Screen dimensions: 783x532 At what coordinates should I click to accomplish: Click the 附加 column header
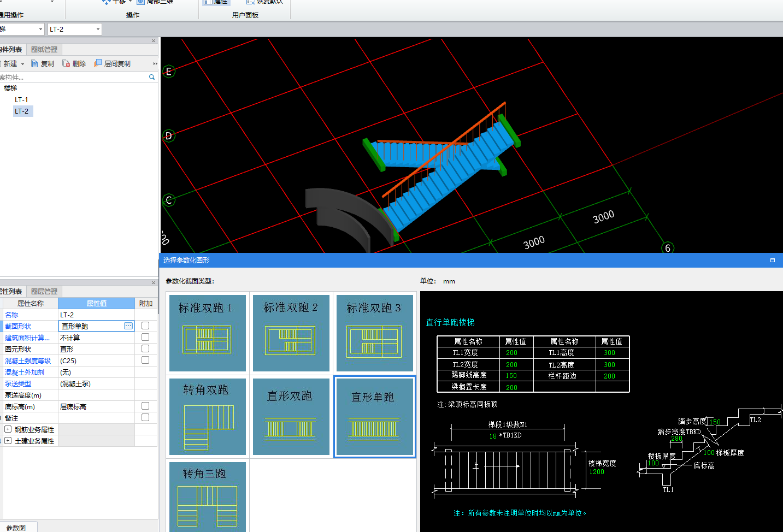coord(146,303)
